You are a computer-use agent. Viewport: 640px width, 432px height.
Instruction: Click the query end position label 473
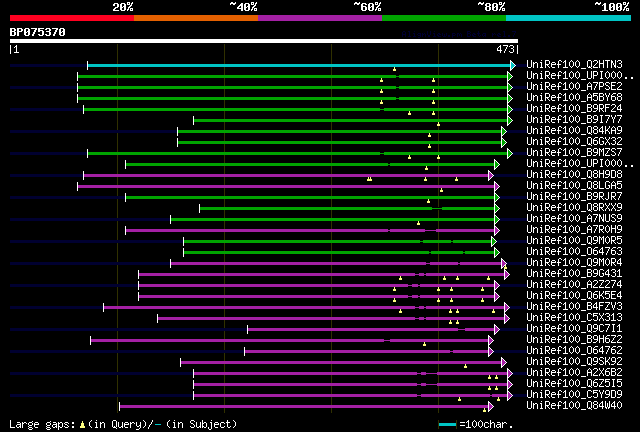coord(505,49)
